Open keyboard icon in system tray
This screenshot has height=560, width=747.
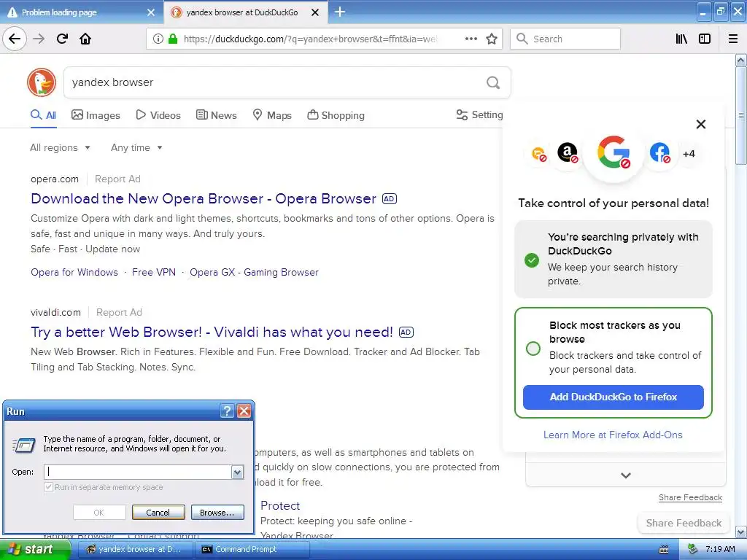coord(664,550)
